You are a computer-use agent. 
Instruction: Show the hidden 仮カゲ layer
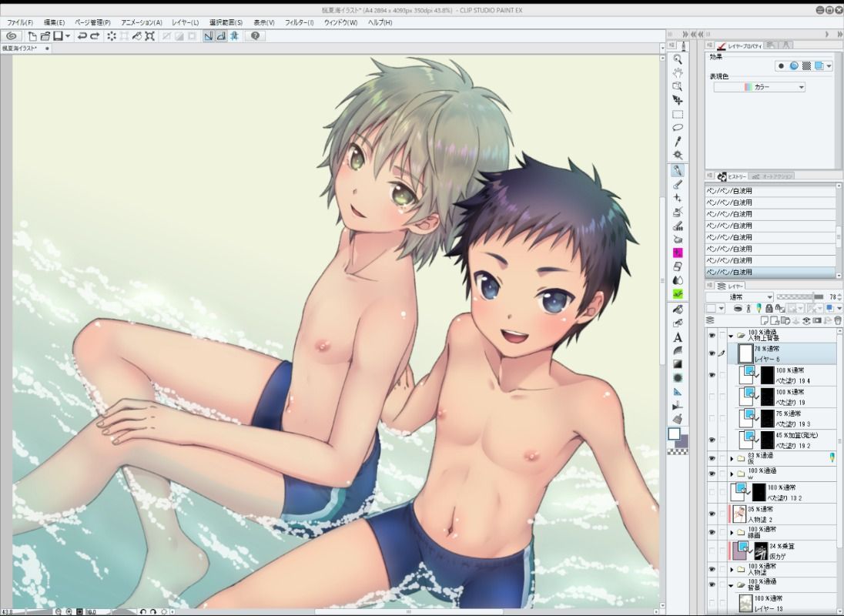click(712, 551)
